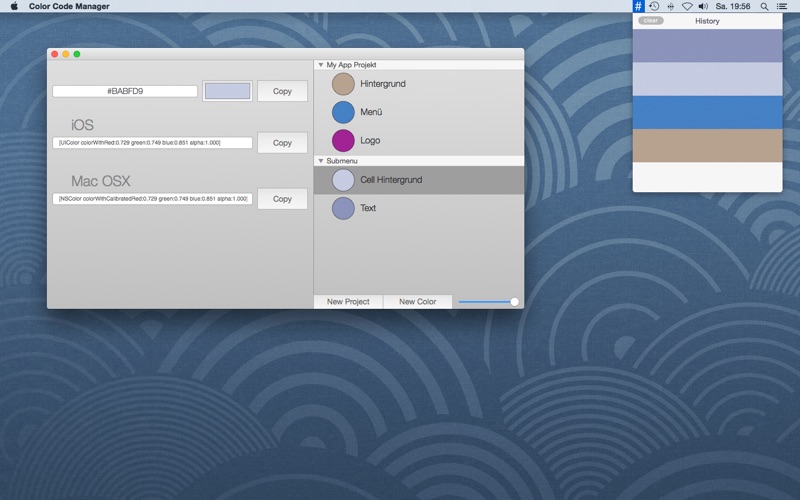Viewport: 800px width, 500px height.
Task: Open the Wi-Fi status menu
Action: click(687, 6)
